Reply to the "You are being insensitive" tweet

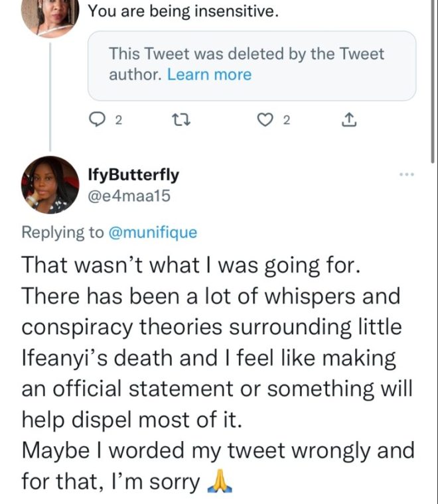98,120
